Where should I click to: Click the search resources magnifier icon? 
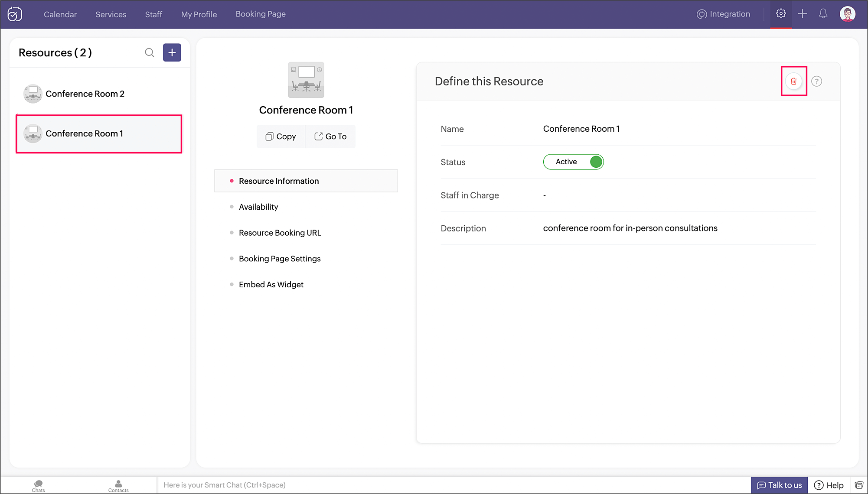[149, 52]
